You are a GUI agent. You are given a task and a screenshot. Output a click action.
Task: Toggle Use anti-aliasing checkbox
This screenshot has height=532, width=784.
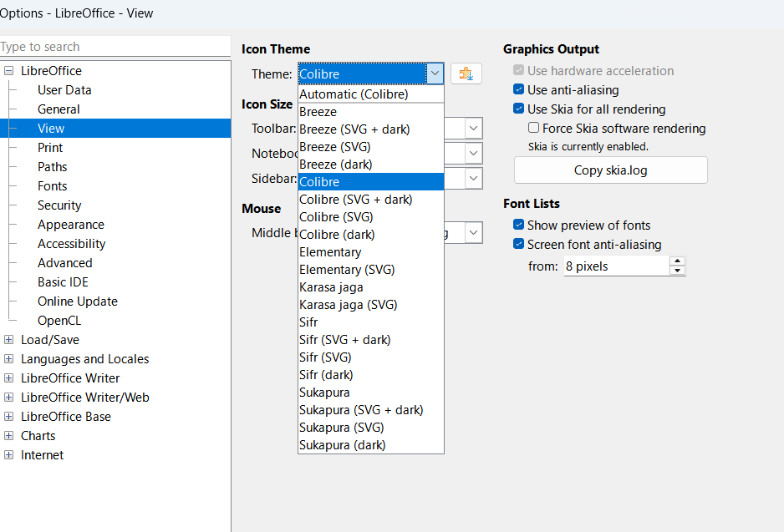pyautogui.click(x=518, y=89)
